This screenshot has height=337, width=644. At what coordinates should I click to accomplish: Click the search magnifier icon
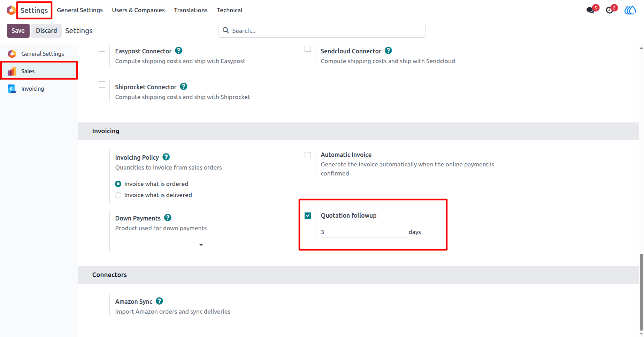(x=226, y=30)
